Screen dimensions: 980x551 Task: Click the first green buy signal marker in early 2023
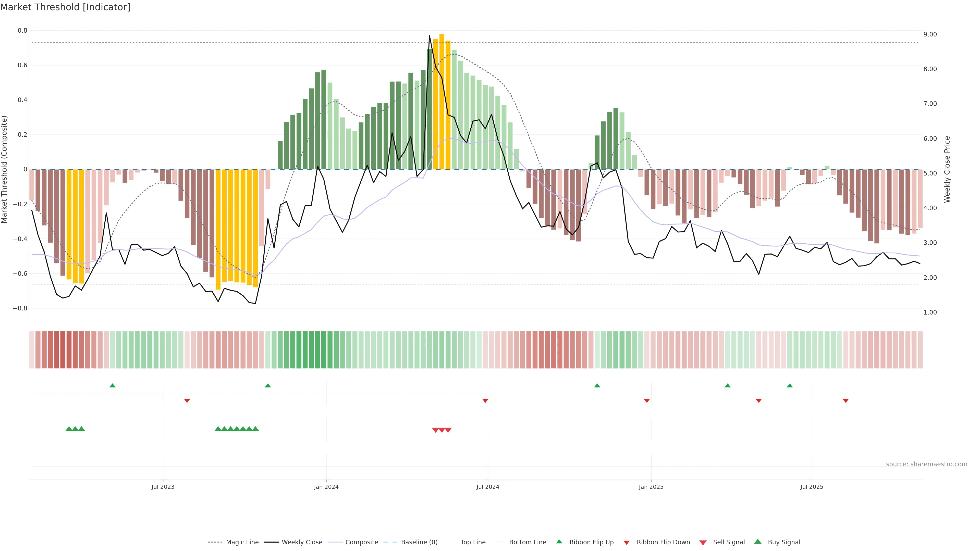click(69, 429)
